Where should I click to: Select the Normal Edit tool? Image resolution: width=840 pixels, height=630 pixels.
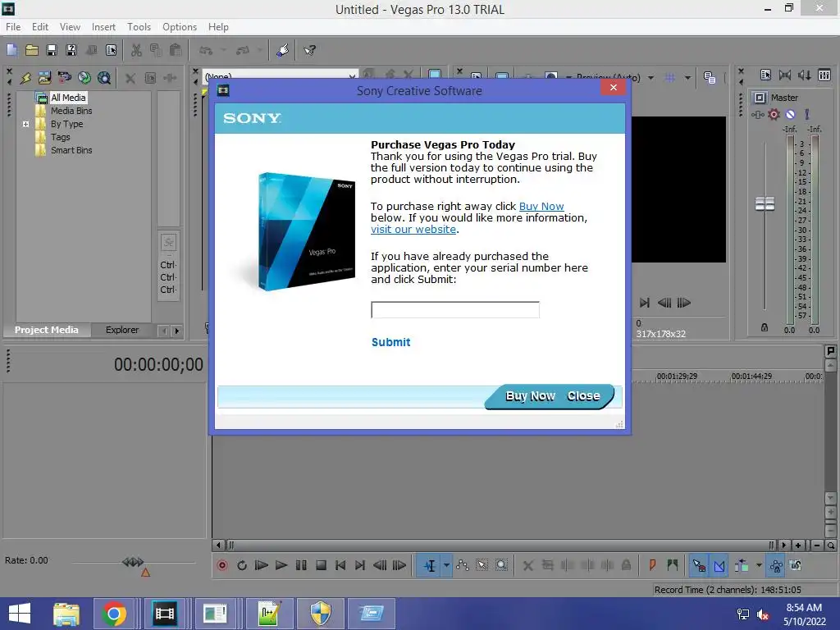[x=430, y=565]
